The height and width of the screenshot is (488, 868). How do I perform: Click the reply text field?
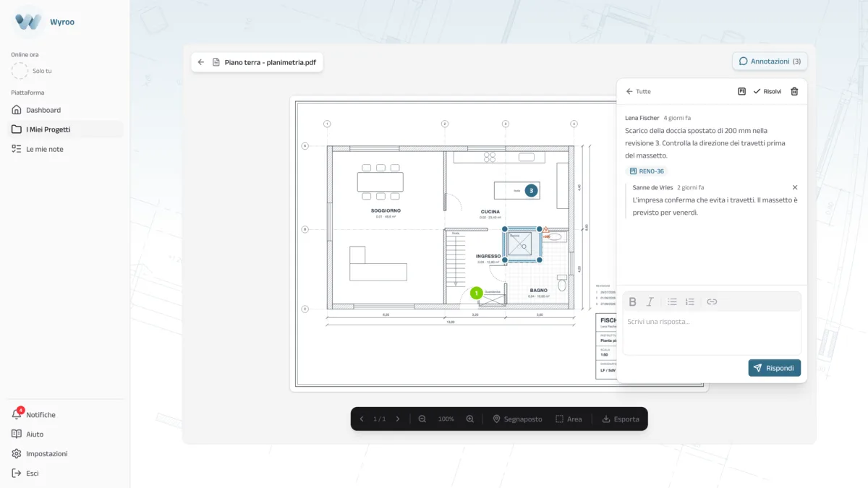(x=712, y=333)
